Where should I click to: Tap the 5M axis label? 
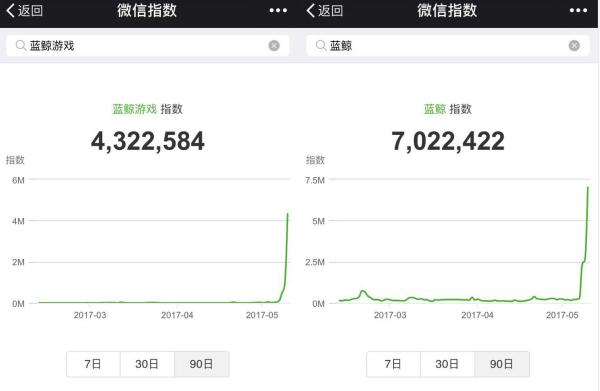coord(318,221)
